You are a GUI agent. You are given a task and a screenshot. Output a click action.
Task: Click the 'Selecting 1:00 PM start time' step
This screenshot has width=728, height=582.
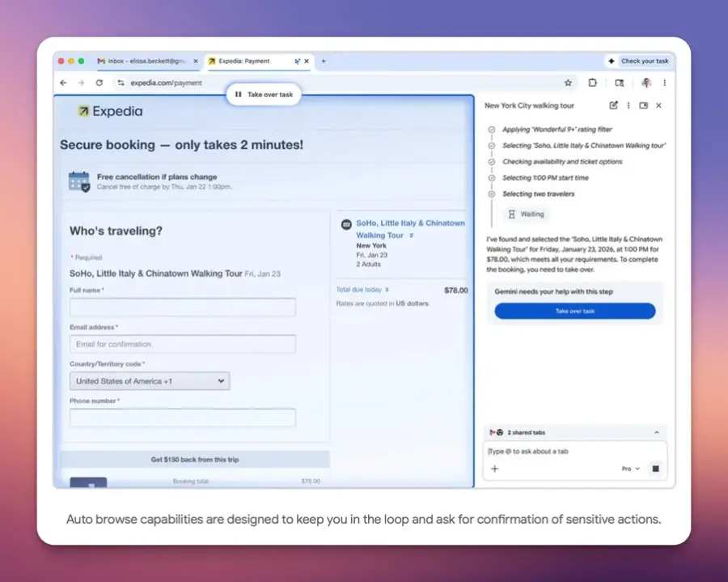click(545, 178)
